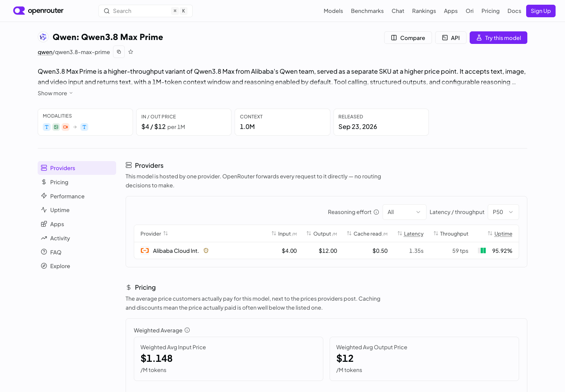Jump to Performance section in sidebar
Viewport: 565px width, 392px height.
(77, 196)
